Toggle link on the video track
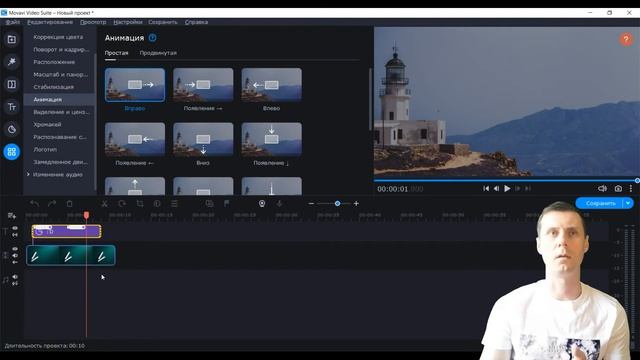 click(x=15, y=262)
